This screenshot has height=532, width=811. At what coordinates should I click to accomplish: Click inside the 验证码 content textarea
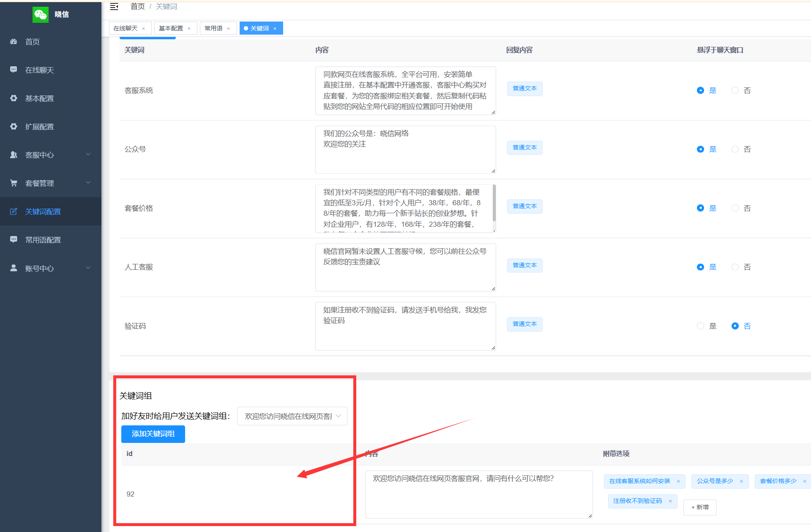point(405,326)
